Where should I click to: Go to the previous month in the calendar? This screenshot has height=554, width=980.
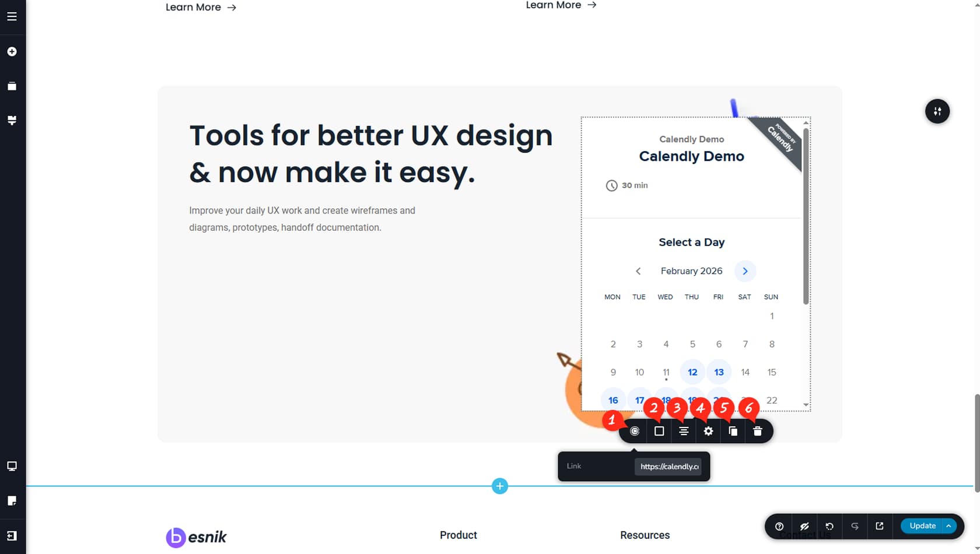pyautogui.click(x=638, y=271)
